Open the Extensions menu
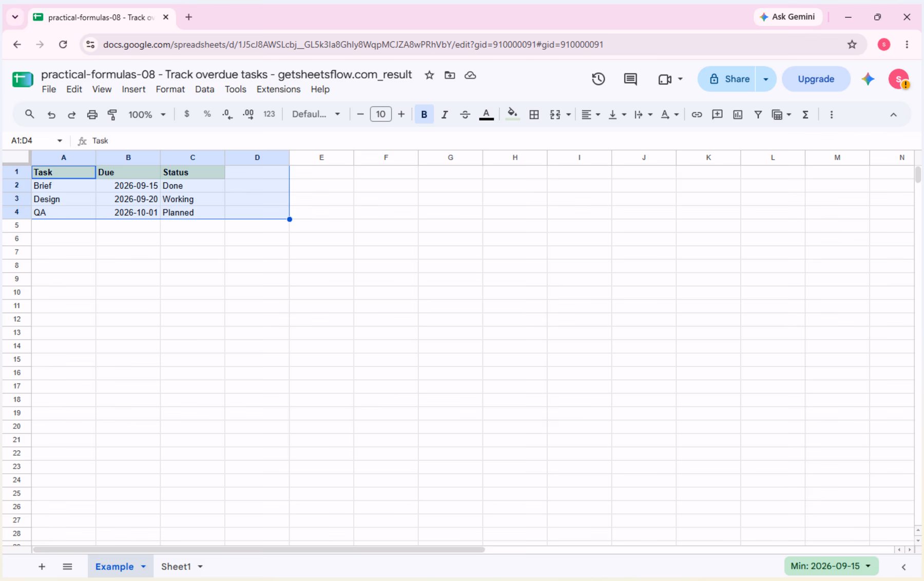The height and width of the screenshot is (581, 924). pyautogui.click(x=278, y=89)
